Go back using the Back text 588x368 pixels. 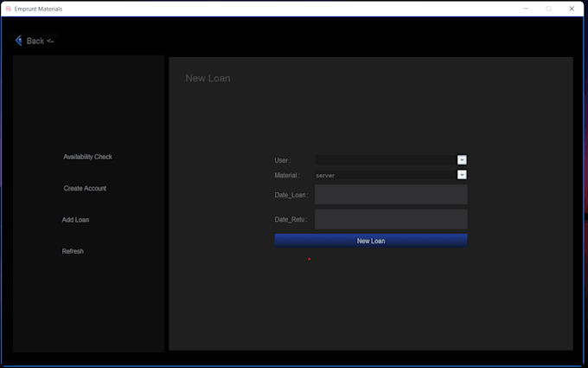(x=36, y=41)
